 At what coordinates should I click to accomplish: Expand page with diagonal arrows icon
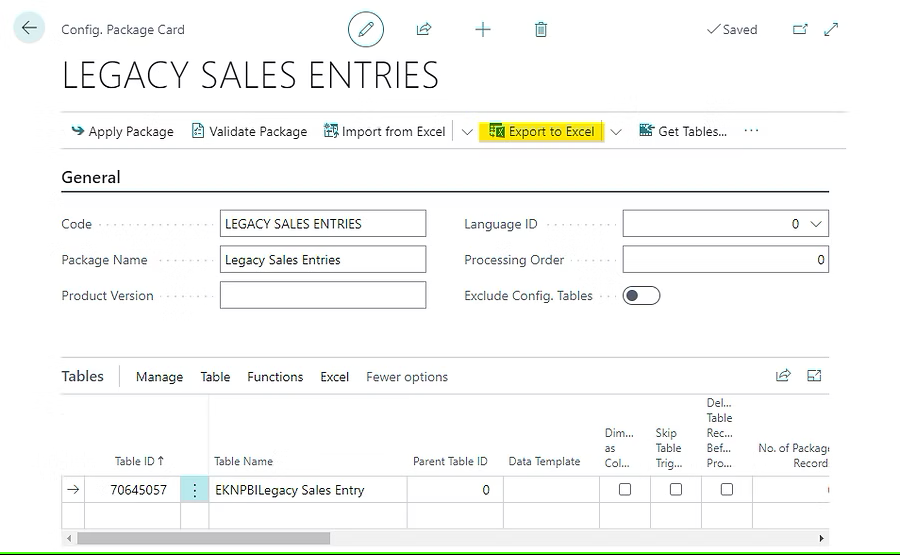831,29
